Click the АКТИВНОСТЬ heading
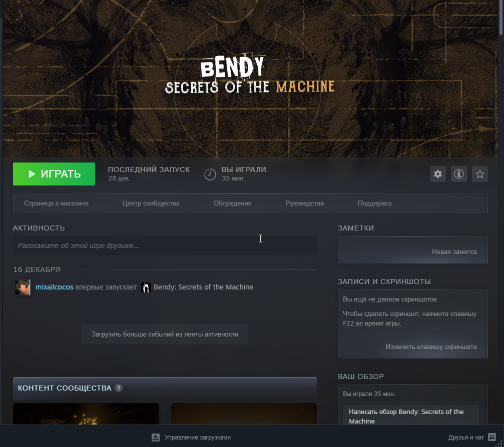The image size is (504, 447). (x=39, y=228)
